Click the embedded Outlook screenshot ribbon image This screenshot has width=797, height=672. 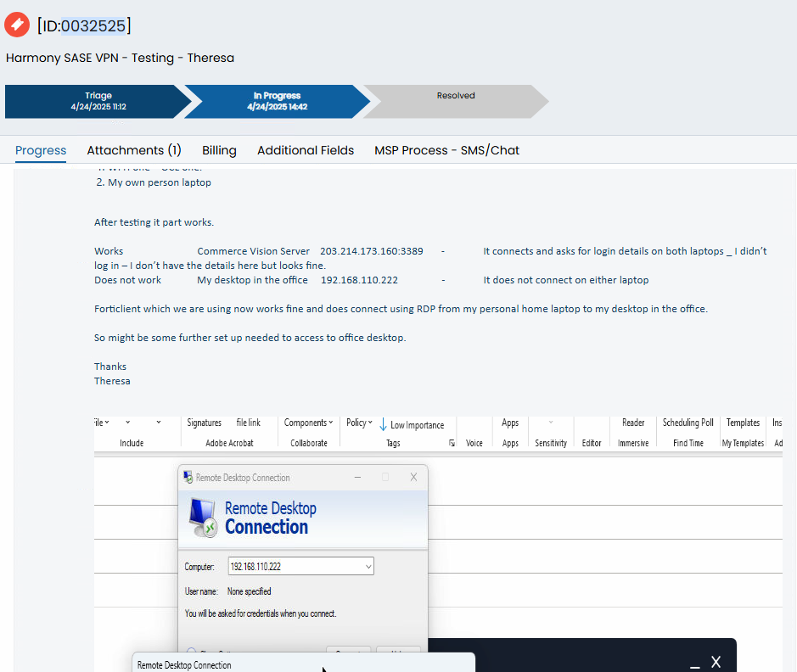coord(438,433)
